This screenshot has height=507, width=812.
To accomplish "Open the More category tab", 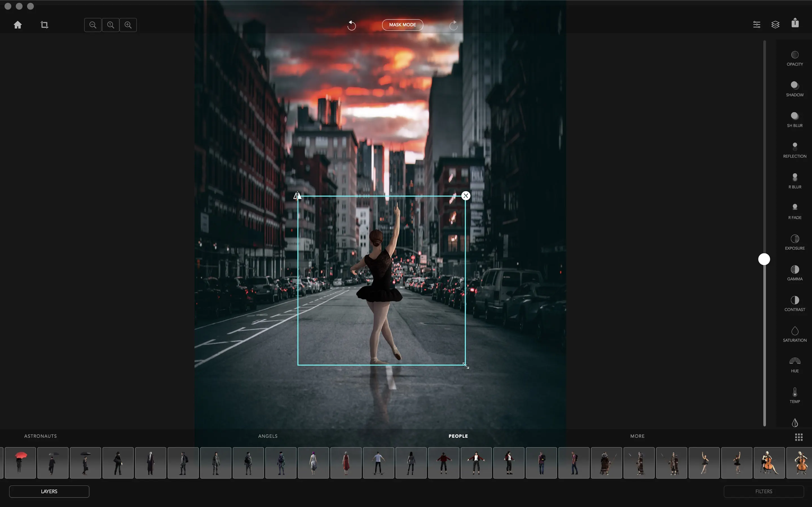I will (x=637, y=436).
